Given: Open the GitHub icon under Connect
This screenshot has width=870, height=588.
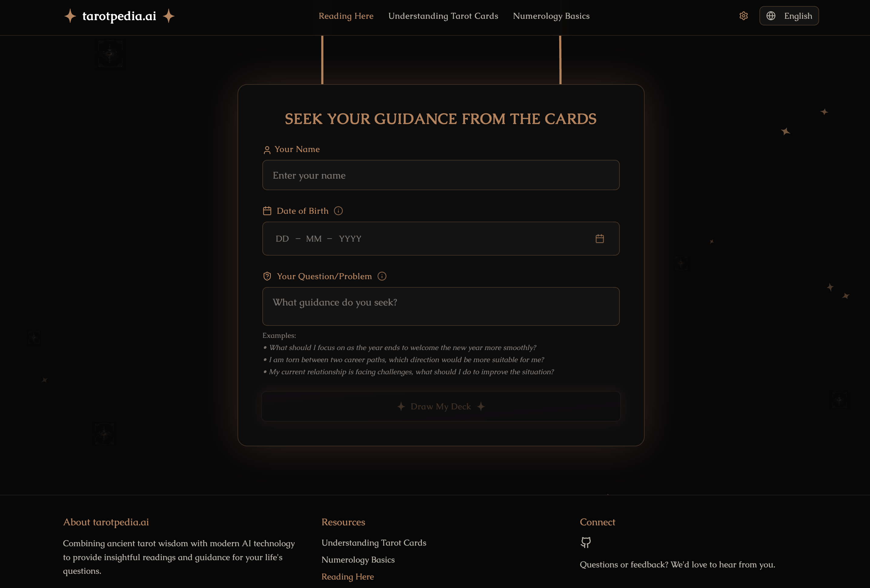Looking at the screenshot, I should point(586,542).
